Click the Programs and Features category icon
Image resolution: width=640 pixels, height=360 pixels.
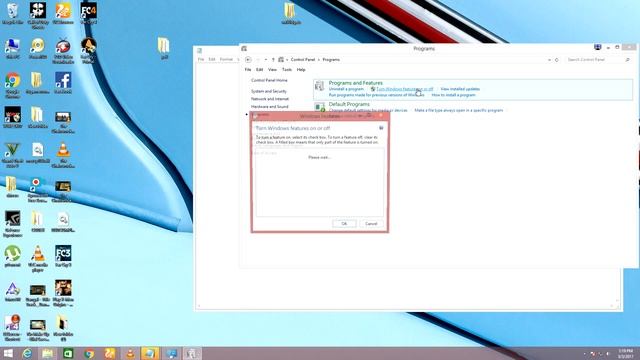tap(320, 86)
